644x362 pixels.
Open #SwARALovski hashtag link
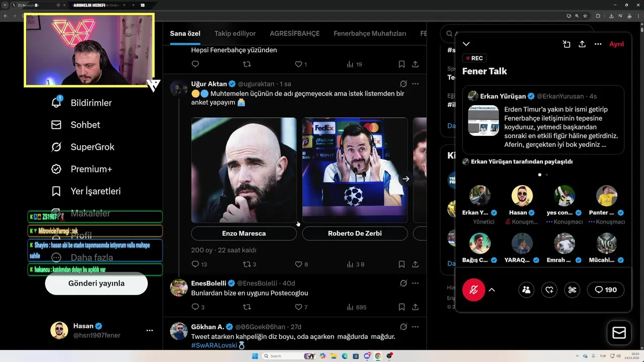pos(214,345)
